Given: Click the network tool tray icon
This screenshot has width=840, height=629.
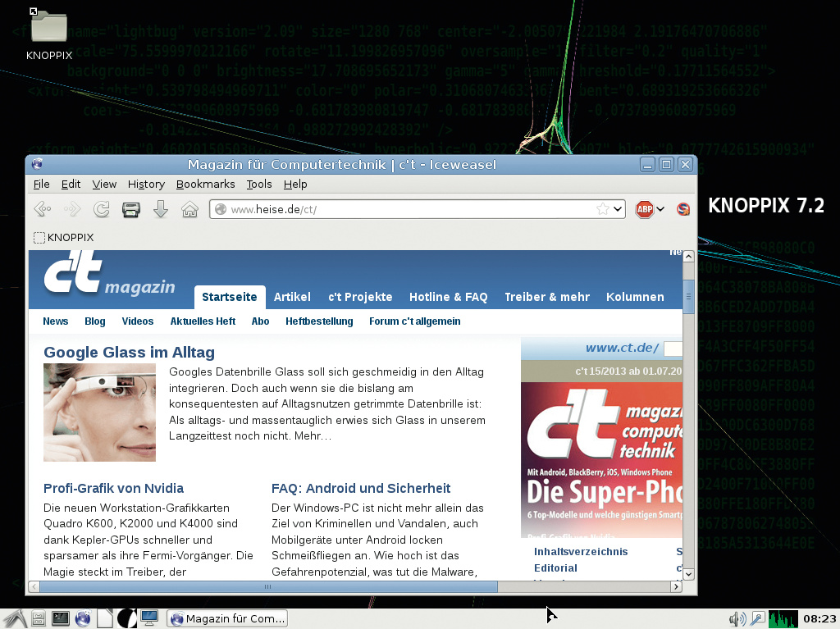Looking at the screenshot, I should pyautogui.click(x=757, y=619).
